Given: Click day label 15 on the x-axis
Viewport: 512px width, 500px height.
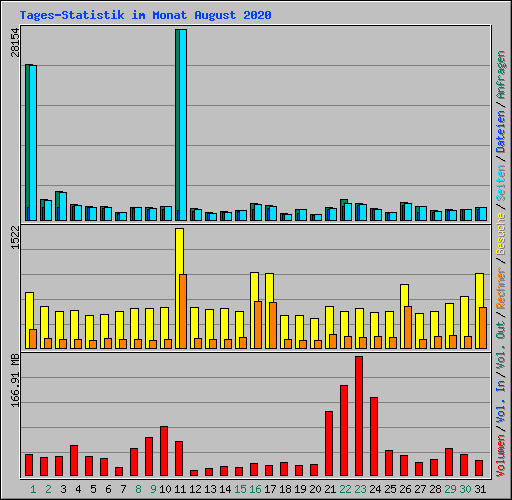Looking at the screenshot, I should [x=240, y=489].
